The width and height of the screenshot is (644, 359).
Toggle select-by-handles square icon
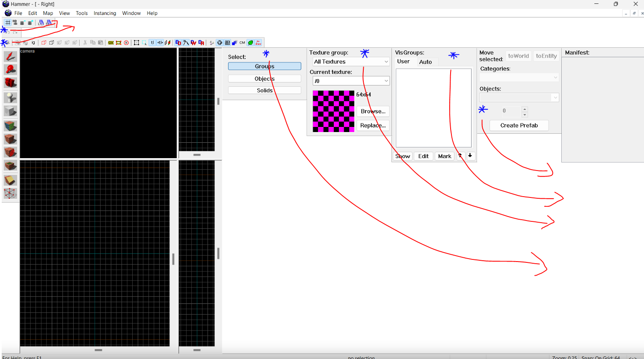pos(136,43)
